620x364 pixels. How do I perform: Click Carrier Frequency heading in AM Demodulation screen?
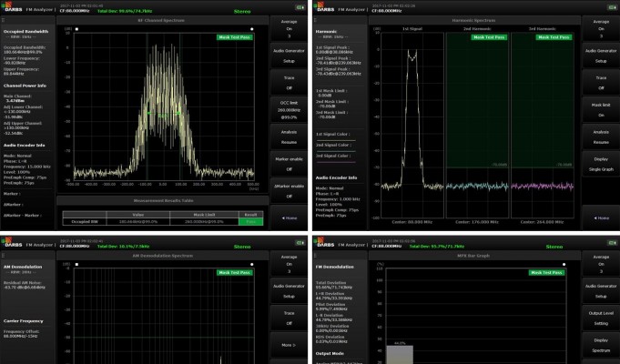(24, 321)
